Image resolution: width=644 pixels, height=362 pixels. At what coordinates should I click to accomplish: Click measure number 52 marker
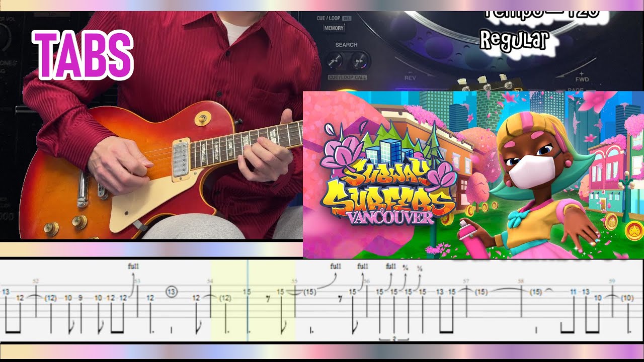click(36, 281)
